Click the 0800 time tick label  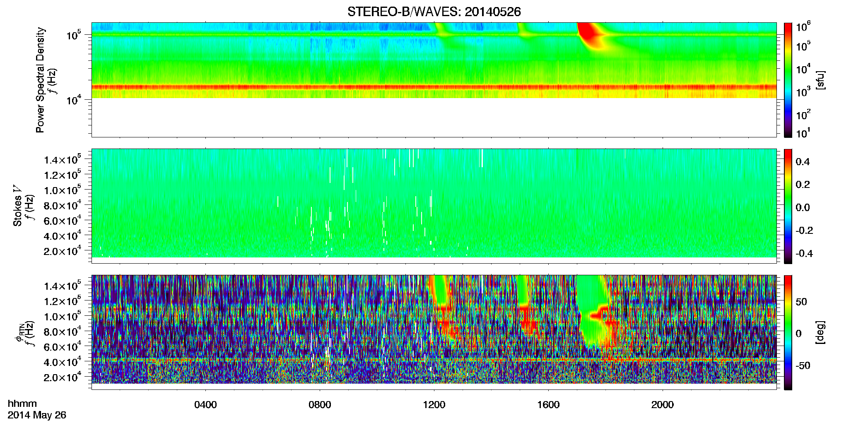[320, 405]
